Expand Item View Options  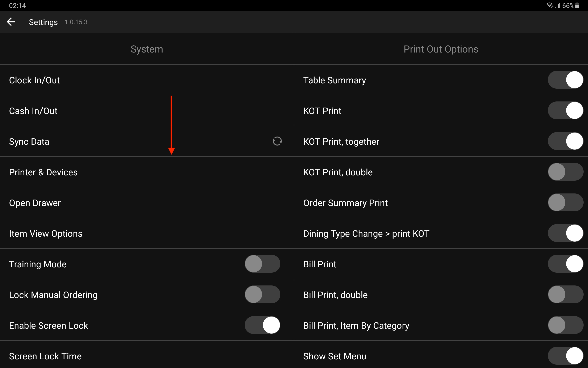pos(46,234)
